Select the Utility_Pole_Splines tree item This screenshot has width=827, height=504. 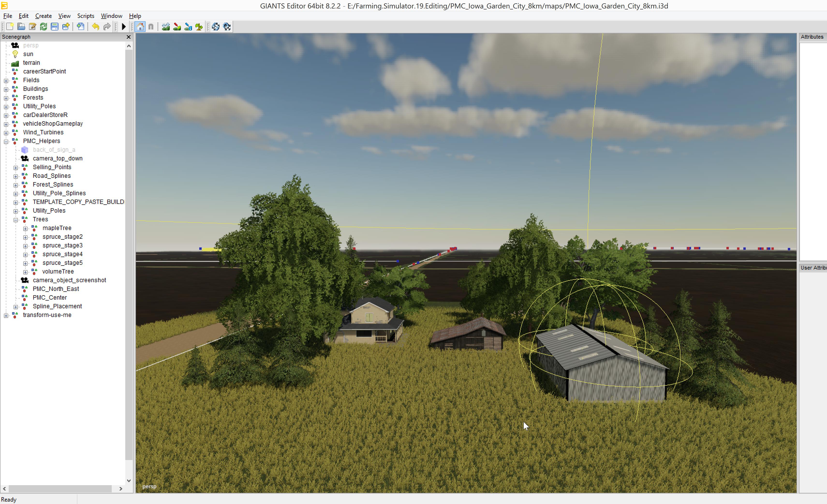click(59, 193)
